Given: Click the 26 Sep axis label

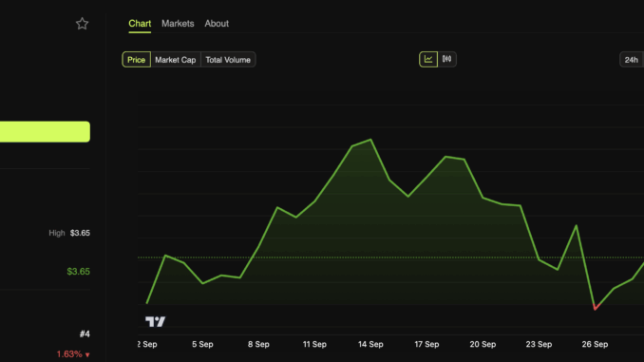Looking at the screenshot, I should pyautogui.click(x=595, y=344).
